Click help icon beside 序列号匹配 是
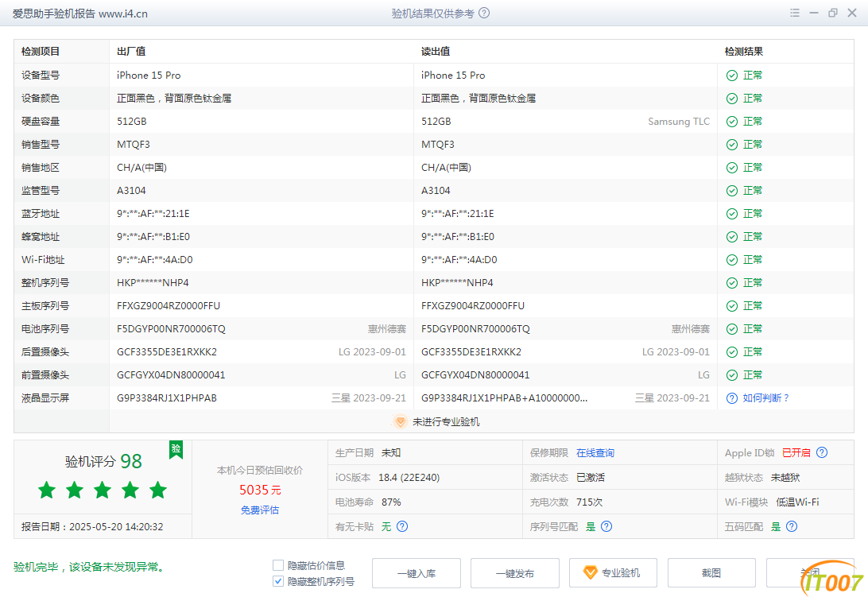This screenshot has height=601, width=868. (606, 526)
